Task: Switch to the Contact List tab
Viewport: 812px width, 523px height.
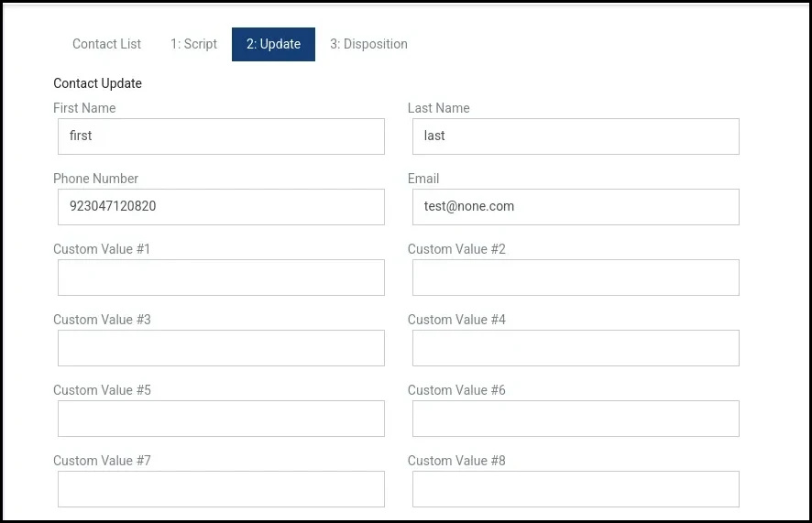Action: 106,44
